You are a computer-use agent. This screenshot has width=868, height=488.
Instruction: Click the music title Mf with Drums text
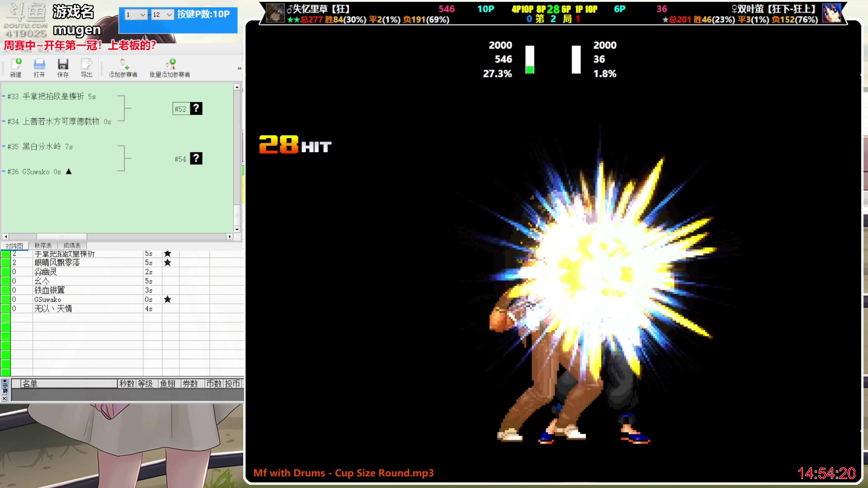click(343, 473)
